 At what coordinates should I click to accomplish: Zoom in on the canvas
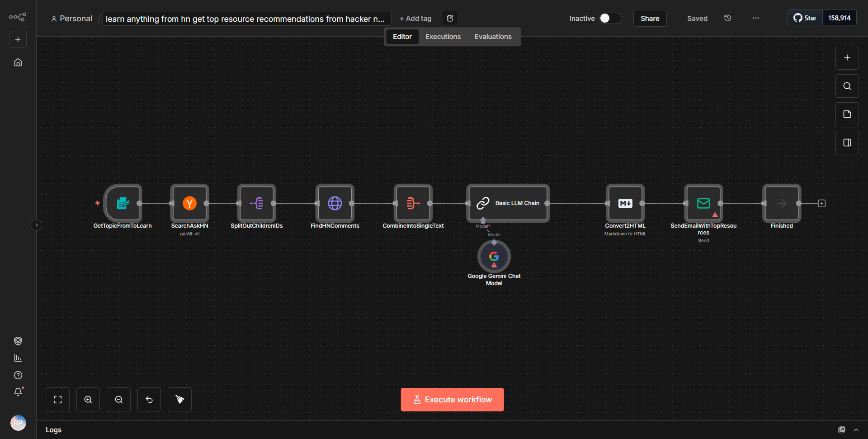pos(88,399)
